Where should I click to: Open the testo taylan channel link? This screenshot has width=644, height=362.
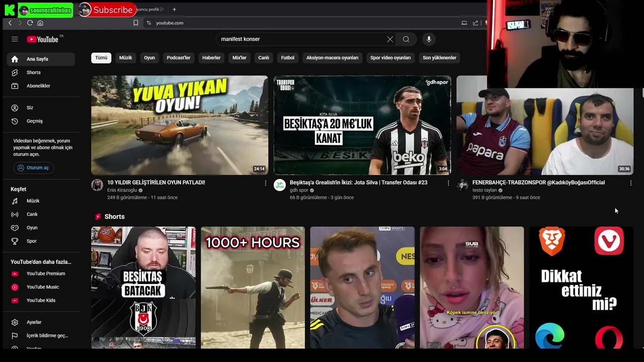click(x=485, y=191)
